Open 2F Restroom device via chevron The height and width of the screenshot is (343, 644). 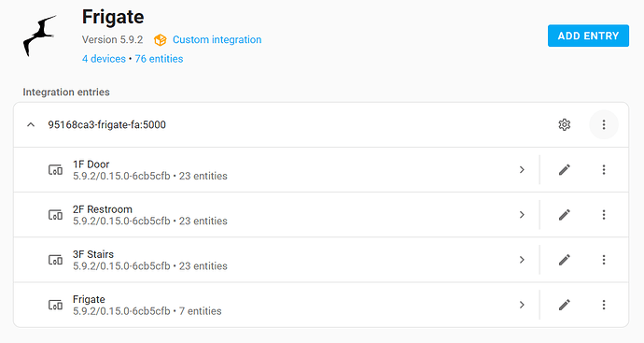522,215
